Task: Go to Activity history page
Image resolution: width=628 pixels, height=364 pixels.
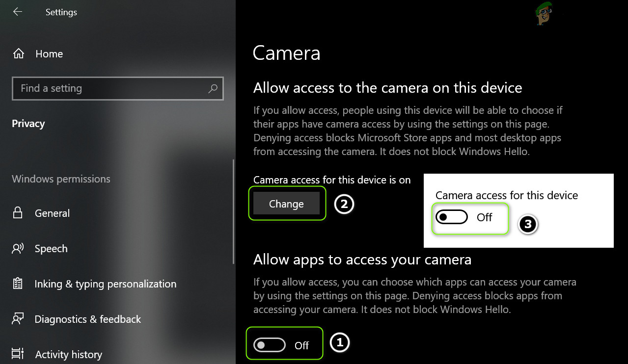Action: (x=68, y=354)
